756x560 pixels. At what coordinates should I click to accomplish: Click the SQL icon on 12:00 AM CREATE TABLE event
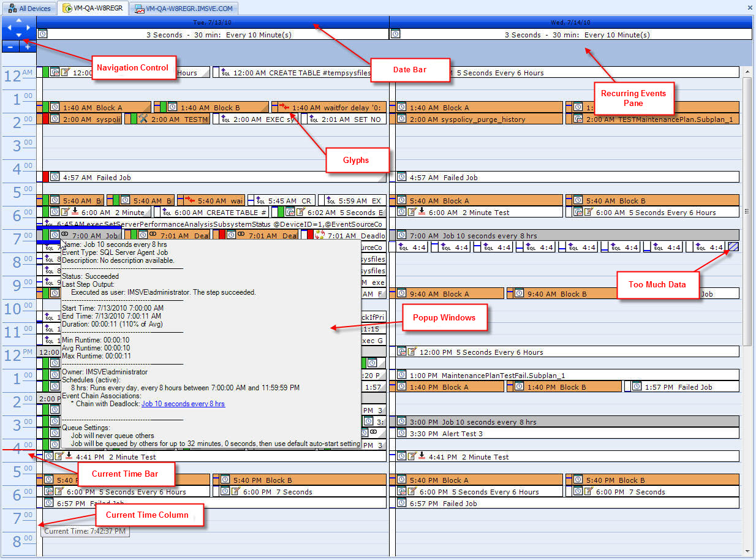pos(225,73)
